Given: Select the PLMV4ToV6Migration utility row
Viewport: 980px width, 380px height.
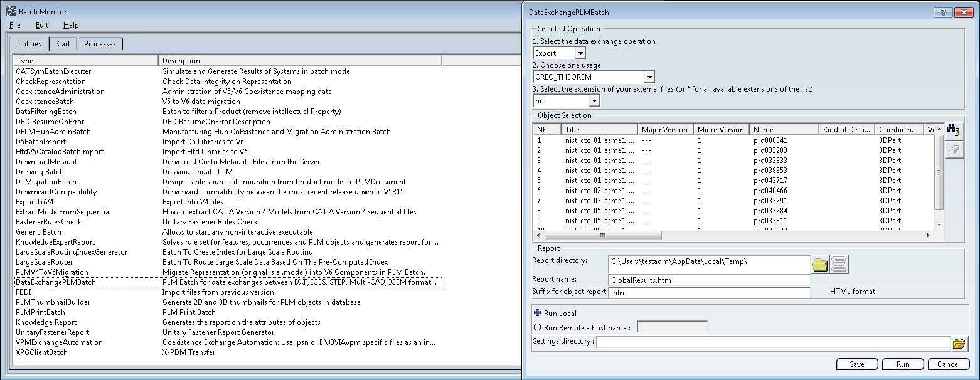Looking at the screenshot, I should click(x=228, y=272).
